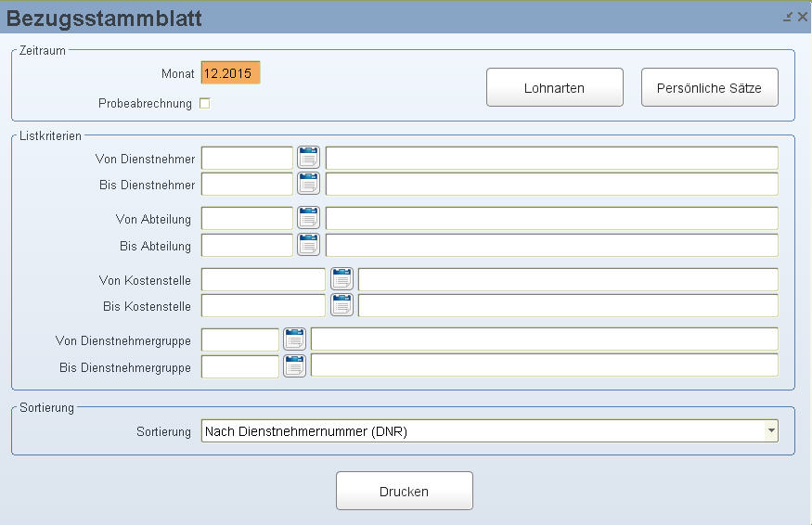Focus the Bis Abteilung code field
The height and width of the screenshot is (525, 812).
[247, 246]
